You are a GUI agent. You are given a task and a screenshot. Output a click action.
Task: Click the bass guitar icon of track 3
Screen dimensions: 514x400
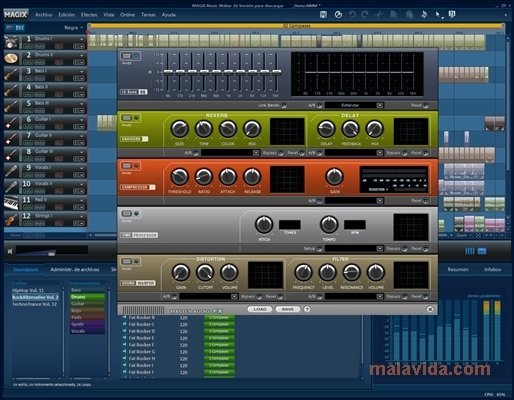point(11,74)
